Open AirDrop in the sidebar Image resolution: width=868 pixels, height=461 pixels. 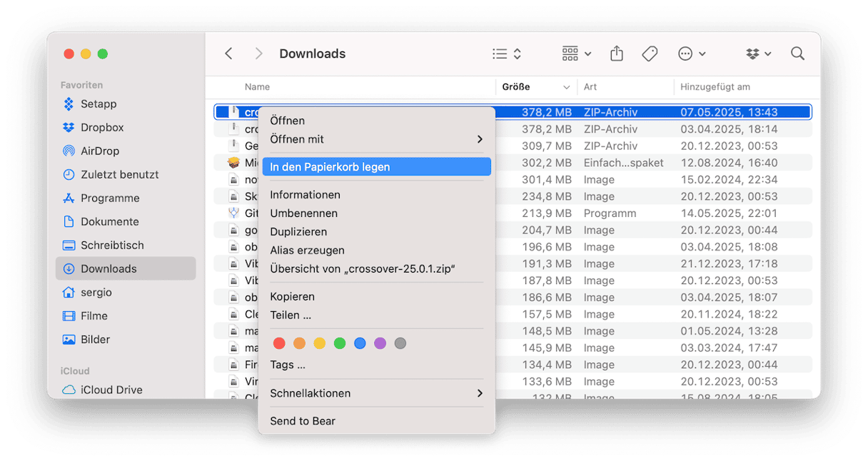coord(100,151)
